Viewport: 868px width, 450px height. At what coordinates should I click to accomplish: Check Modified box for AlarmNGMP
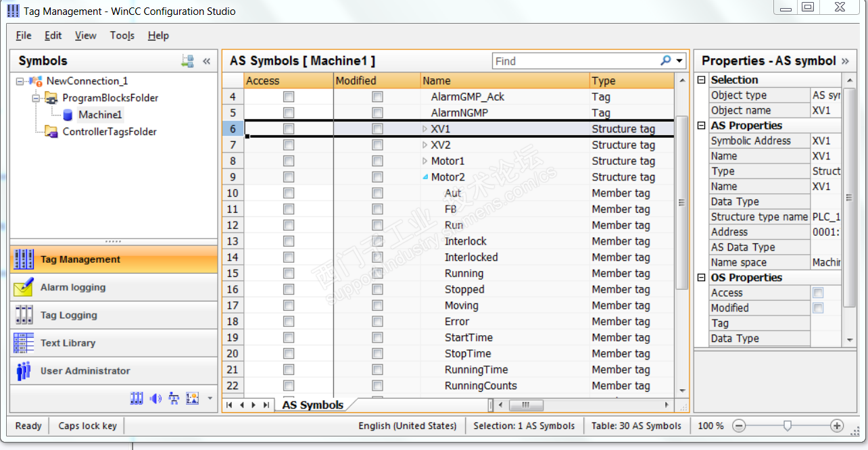click(x=377, y=113)
